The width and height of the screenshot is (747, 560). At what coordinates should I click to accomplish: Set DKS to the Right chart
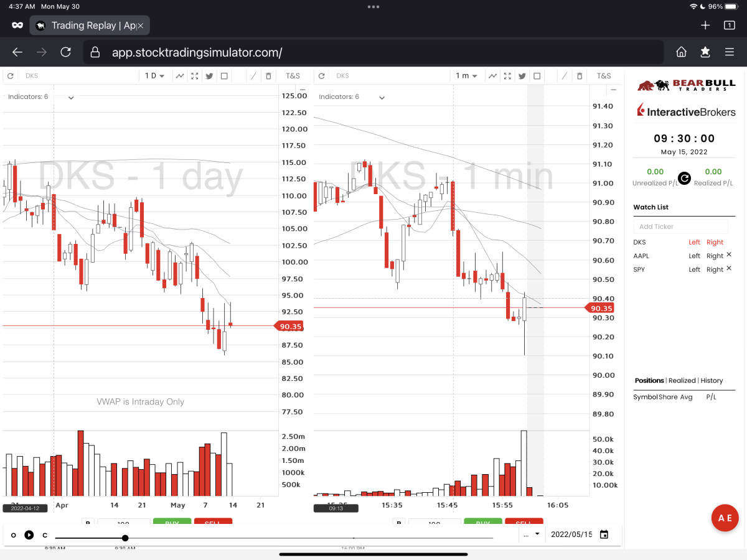coord(715,242)
